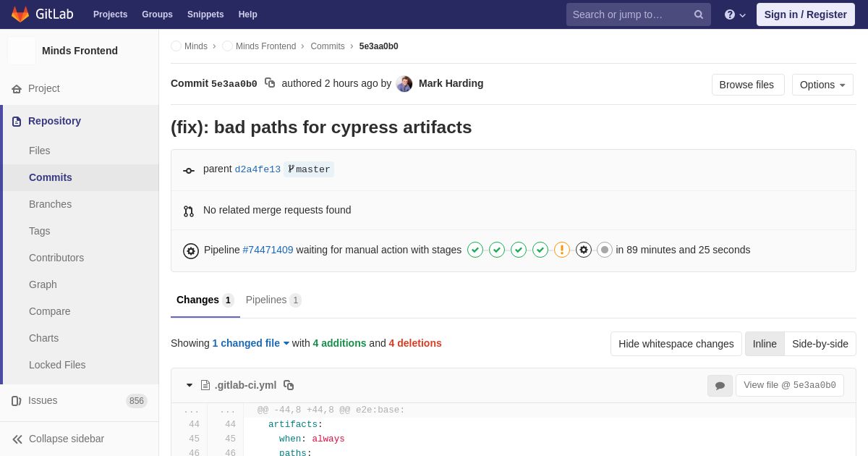
Task: Click Minds Frontend sidebar title
Action: coord(80,51)
